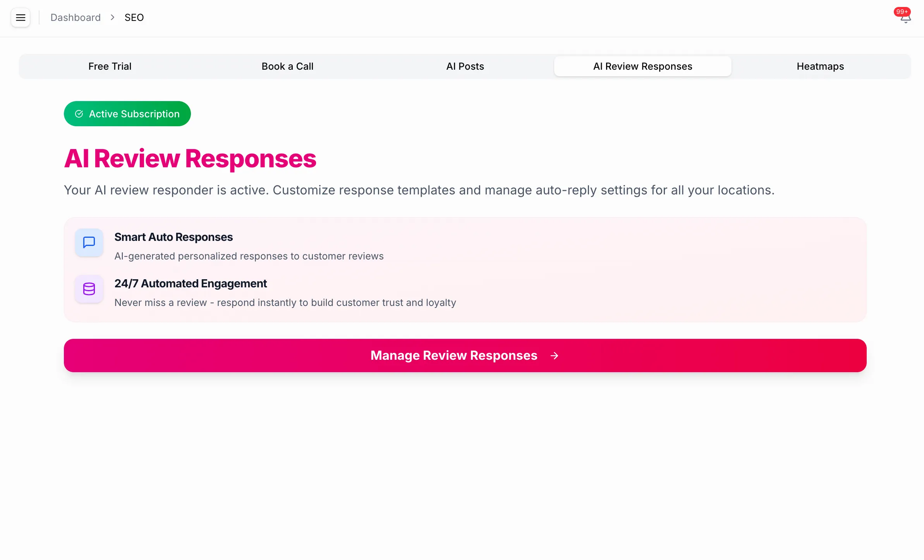This screenshot has width=924, height=560.
Task: Select the AI Review Responses tab toggle
Action: [x=642, y=66]
